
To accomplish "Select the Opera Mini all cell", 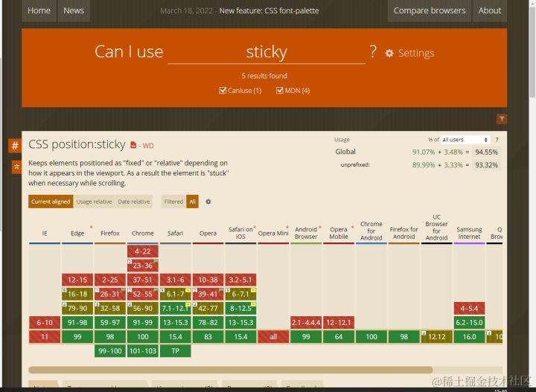I will (273, 337).
